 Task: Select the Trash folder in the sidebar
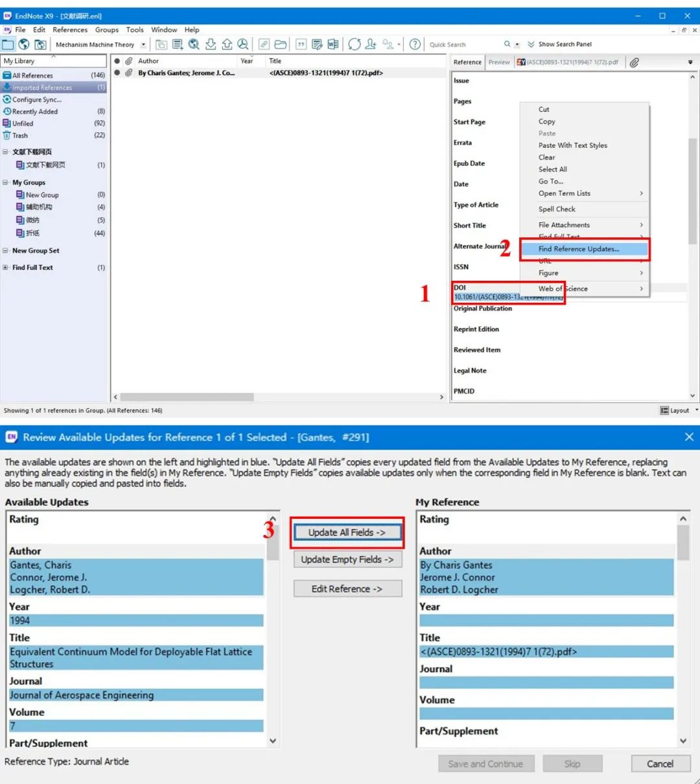20,135
